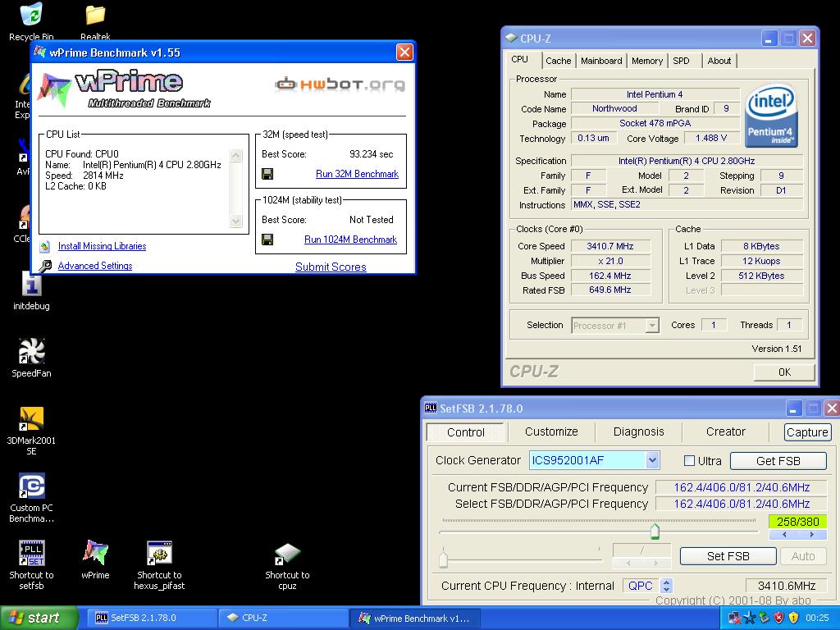Click the left arrow under 258/380

784,535
